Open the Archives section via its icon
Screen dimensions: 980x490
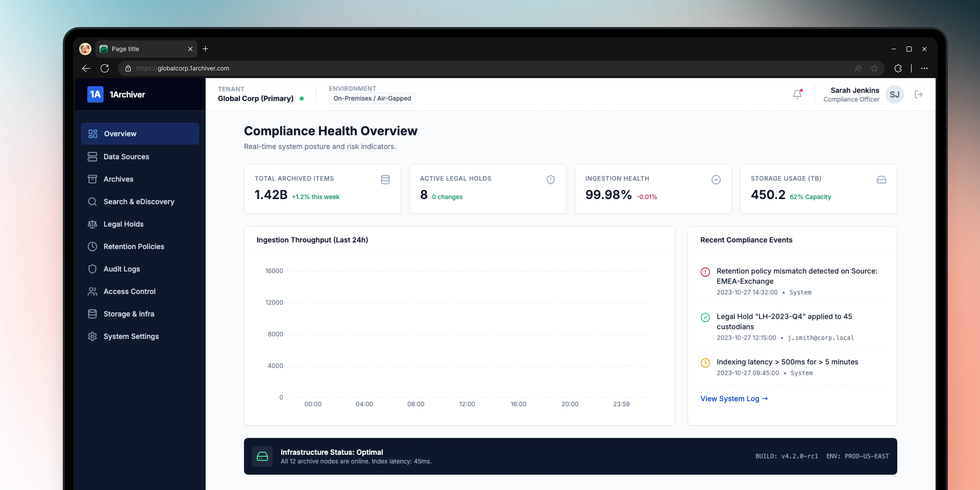coord(92,179)
